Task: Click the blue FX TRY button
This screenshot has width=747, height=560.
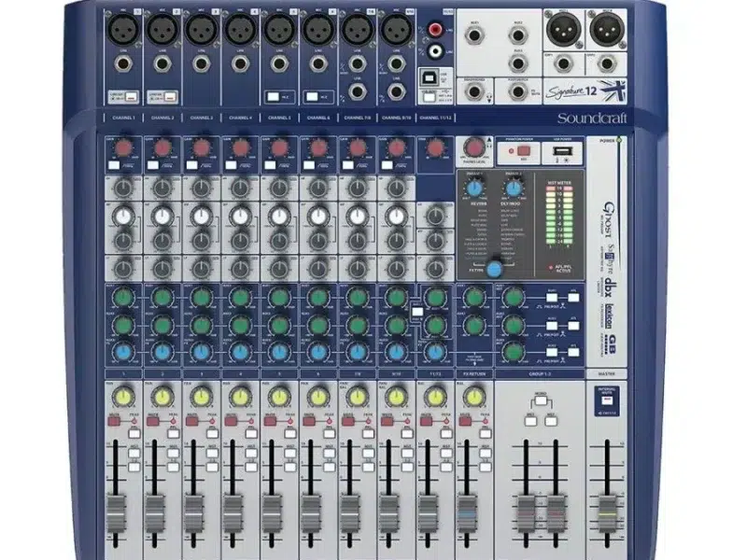Action: tap(494, 268)
